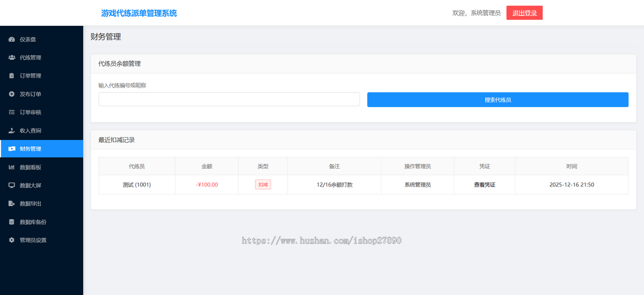The height and width of the screenshot is (295, 644).
Task: Click the 时间 column header
Action: tap(572, 167)
